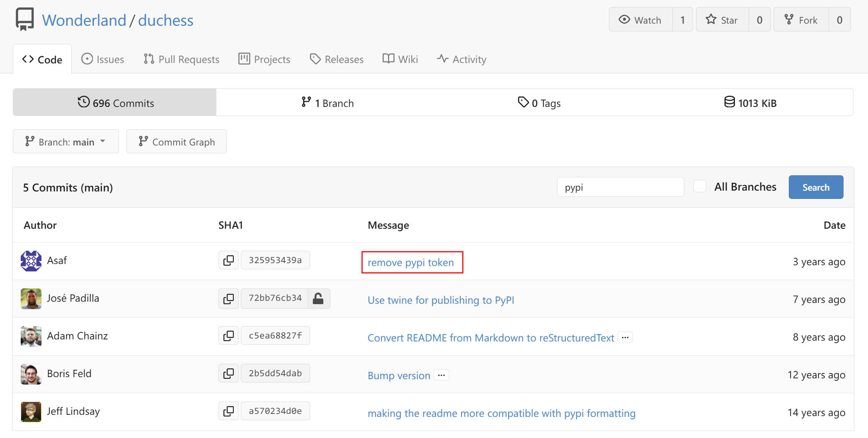Open Boris Feld's avatar image

click(x=31, y=374)
